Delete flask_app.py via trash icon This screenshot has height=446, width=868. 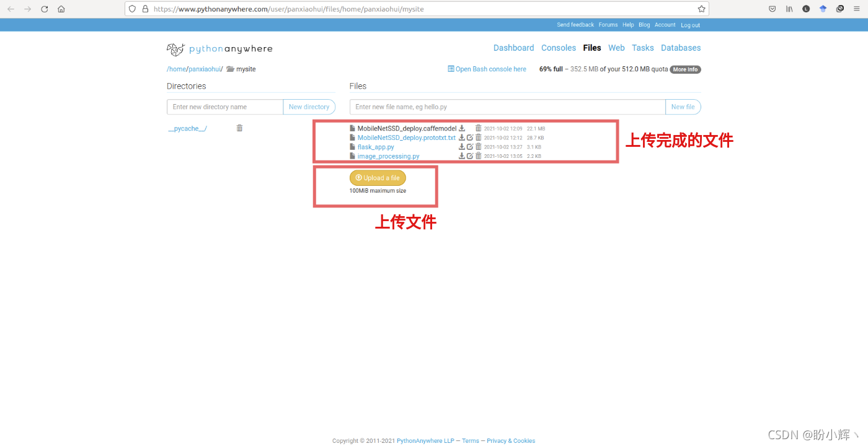point(478,147)
